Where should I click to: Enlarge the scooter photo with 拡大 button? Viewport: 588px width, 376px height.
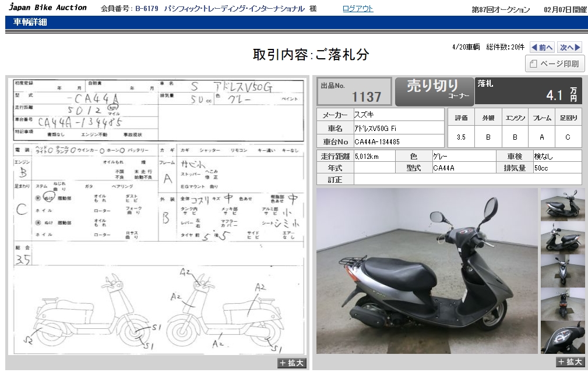point(569,362)
